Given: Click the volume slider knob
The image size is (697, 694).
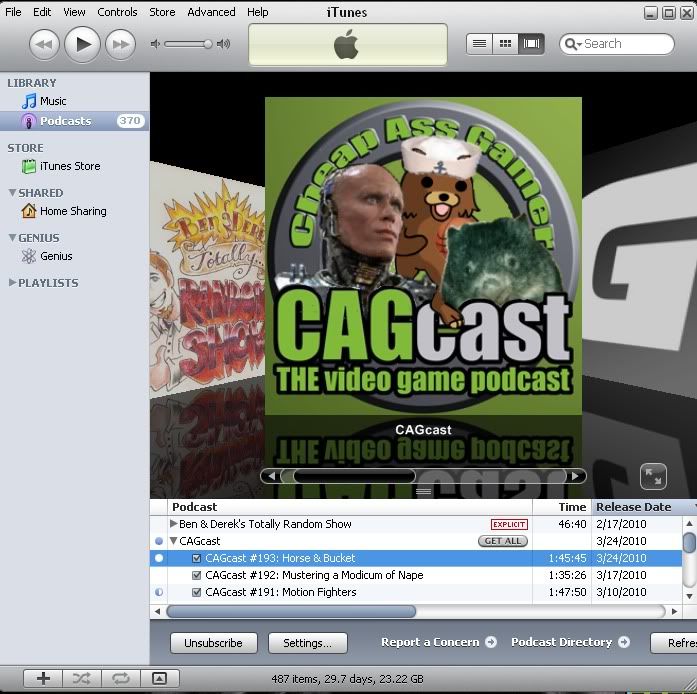Looking at the screenshot, I should 208,44.
